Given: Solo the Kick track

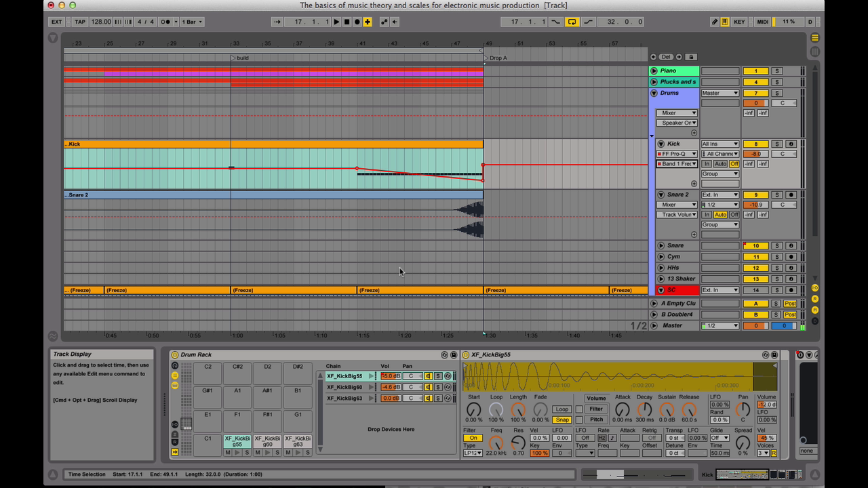Looking at the screenshot, I should tap(777, 144).
